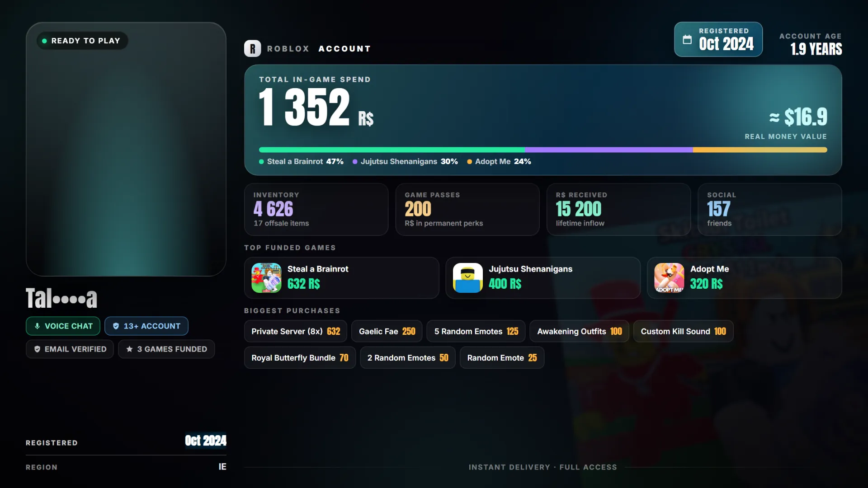Click the shield icon in 13+ Account badge
Screen dimensions: 868x488
coord(116,326)
